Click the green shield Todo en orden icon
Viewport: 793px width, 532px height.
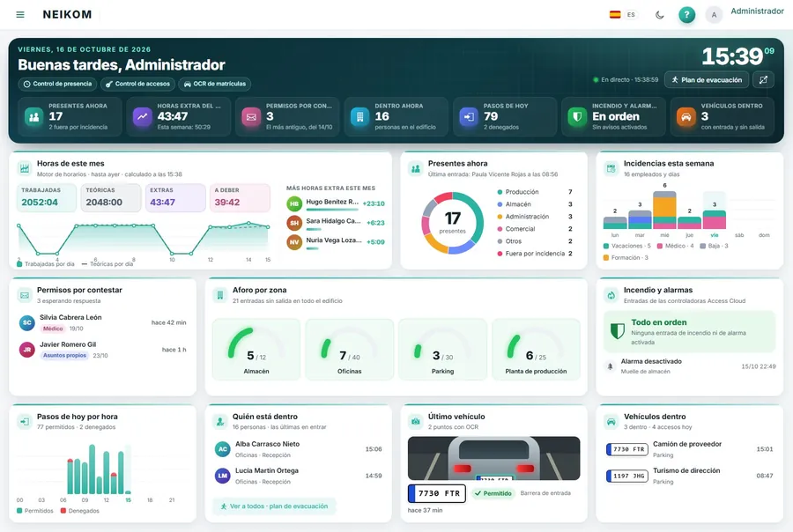617,331
